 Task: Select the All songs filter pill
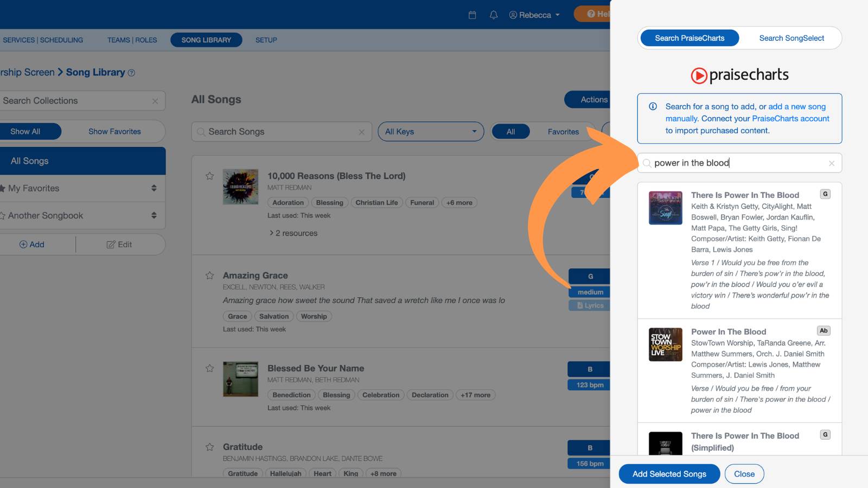click(510, 132)
